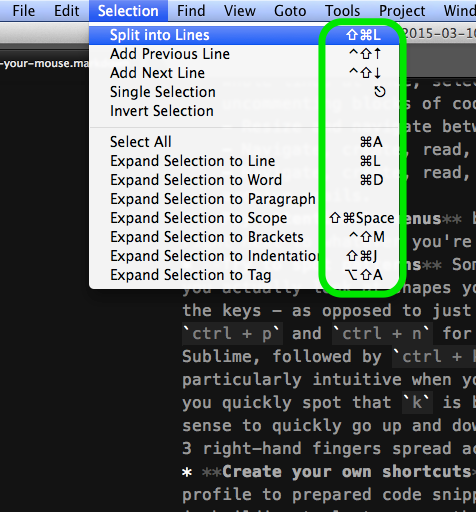Image resolution: width=476 pixels, height=512 pixels.
Task: Choose Expand Selection to Paragraph
Action: (244, 199)
